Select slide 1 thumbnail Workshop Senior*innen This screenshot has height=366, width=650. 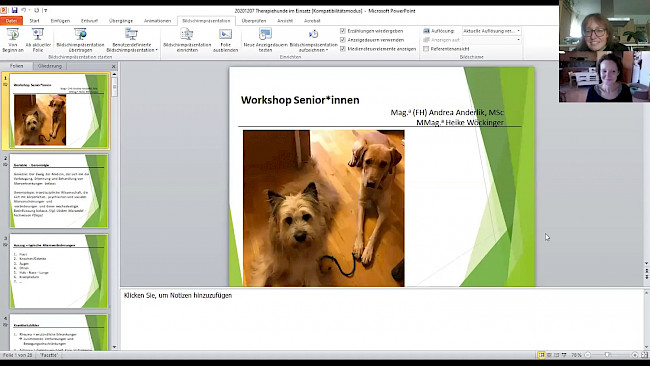(58, 111)
